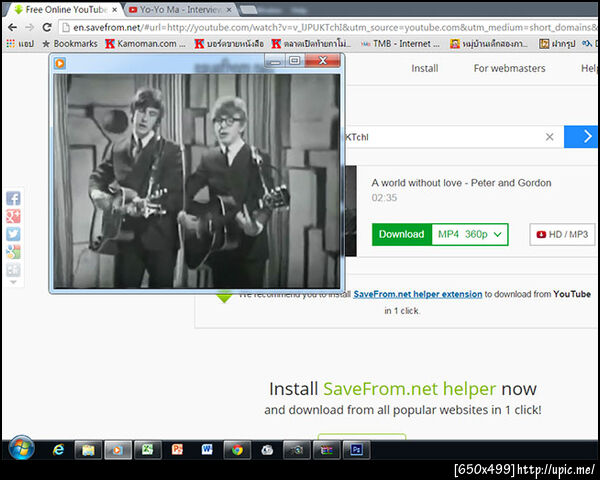Click the browser forward arrow

coord(29,27)
